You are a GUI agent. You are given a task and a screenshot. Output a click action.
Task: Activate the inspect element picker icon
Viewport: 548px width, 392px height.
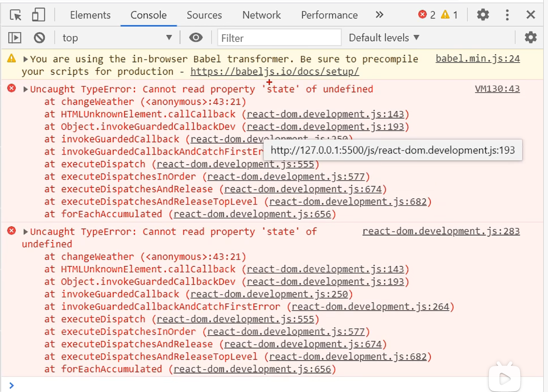click(16, 15)
